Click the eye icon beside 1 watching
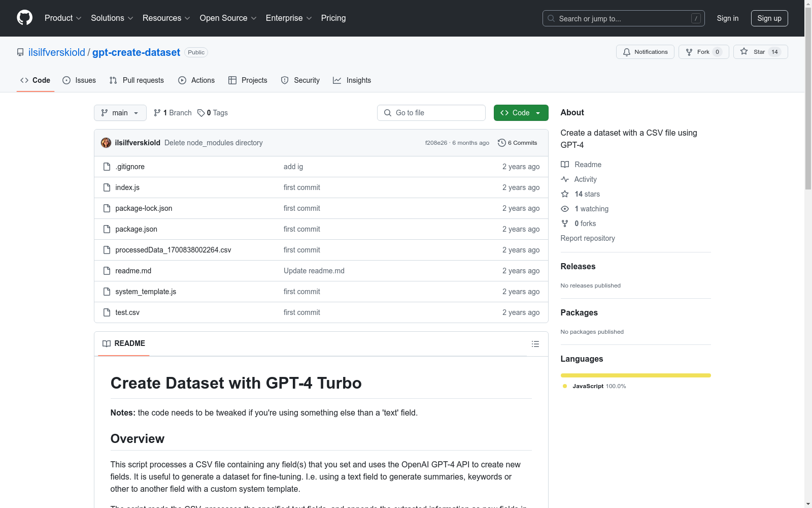The height and width of the screenshot is (508, 812). pyautogui.click(x=565, y=209)
